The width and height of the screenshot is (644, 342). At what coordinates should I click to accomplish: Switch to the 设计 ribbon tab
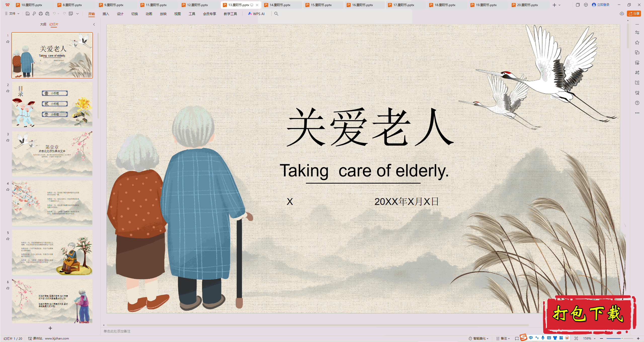[120, 14]
